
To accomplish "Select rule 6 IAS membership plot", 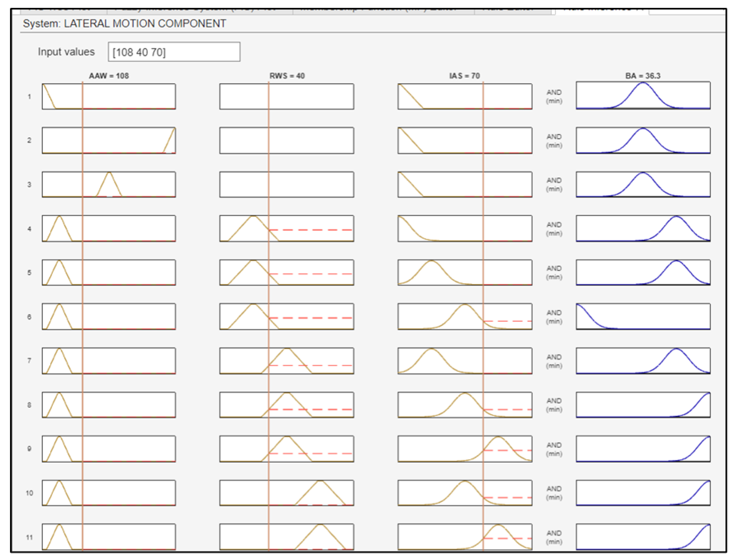I will (x=465, y=316).
